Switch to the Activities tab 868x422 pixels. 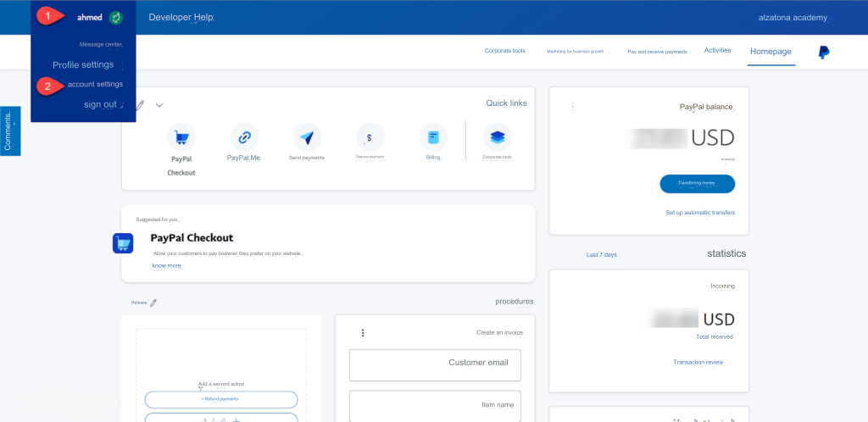click(x=717, y=50)
